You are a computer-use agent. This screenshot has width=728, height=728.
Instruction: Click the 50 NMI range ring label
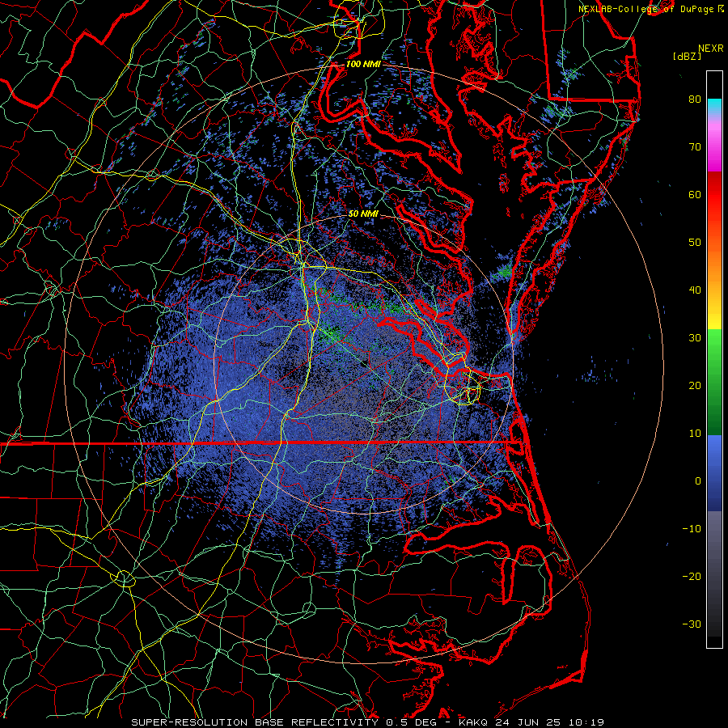click(363, 214)
